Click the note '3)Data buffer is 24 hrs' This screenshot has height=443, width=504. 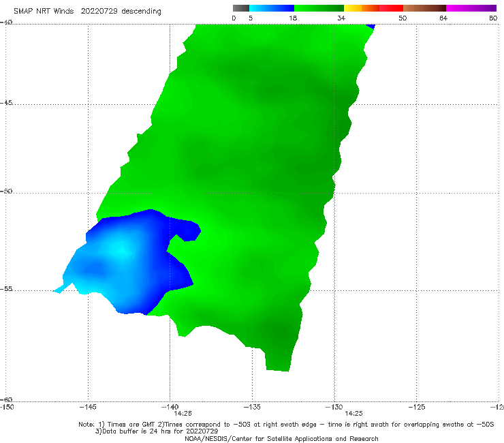coord(157,431)
